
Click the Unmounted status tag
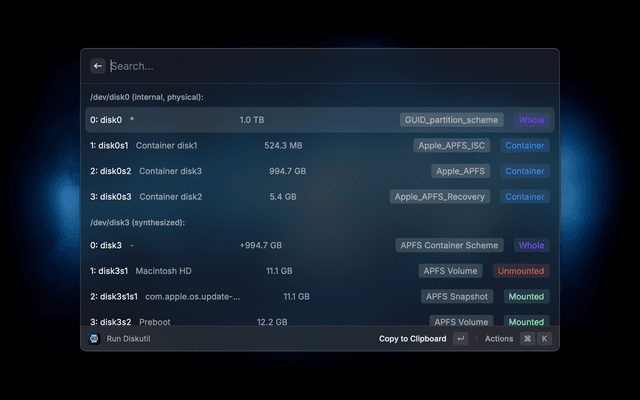click(x=521, y=271)
